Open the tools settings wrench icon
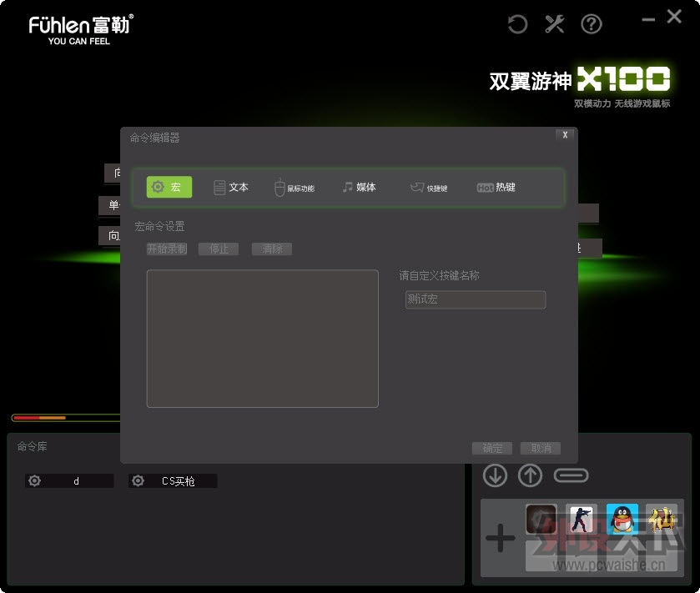The width and height of the screenshot is (700, 593). tap(555, 24)
